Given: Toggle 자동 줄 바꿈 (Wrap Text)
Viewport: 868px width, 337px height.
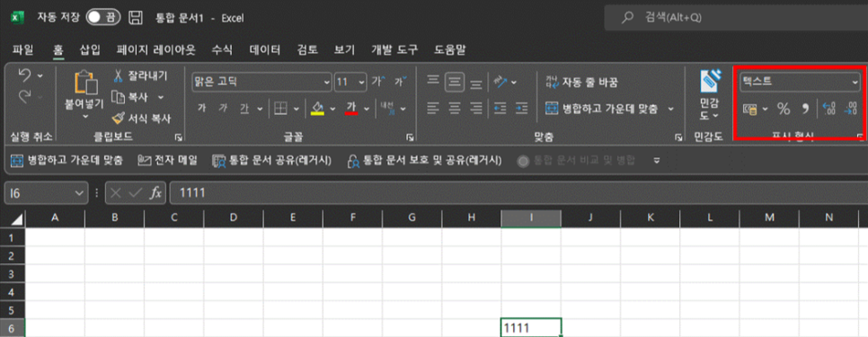Looking at the screenshot, I should 581,83.
